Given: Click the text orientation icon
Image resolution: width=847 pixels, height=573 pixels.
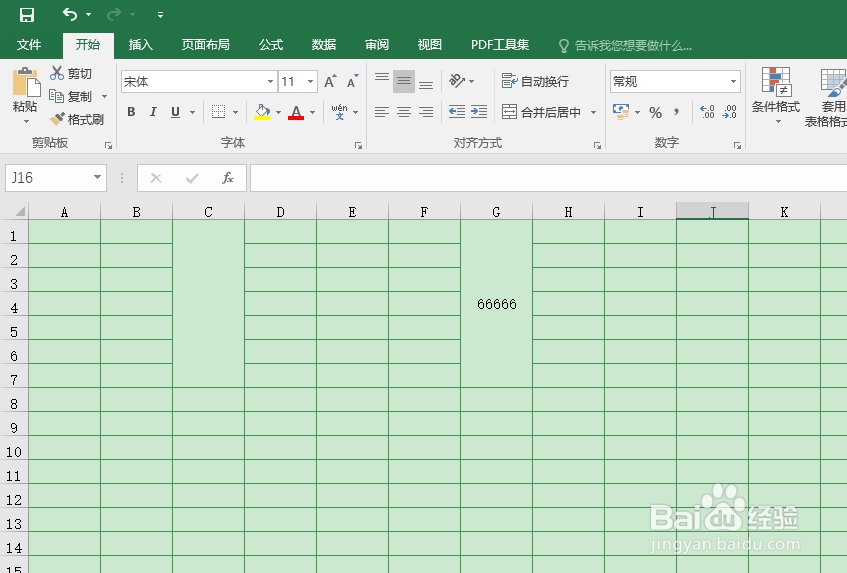Looking at the screenshot, I should pos(457,81).
